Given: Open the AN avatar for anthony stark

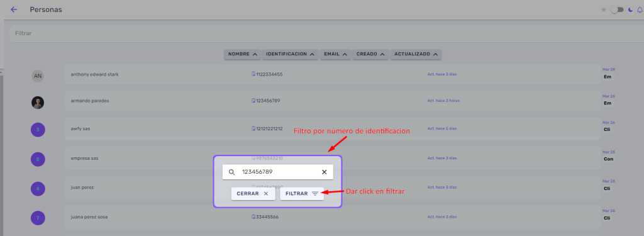Looking at the screenshot, I should coord(38,76).
